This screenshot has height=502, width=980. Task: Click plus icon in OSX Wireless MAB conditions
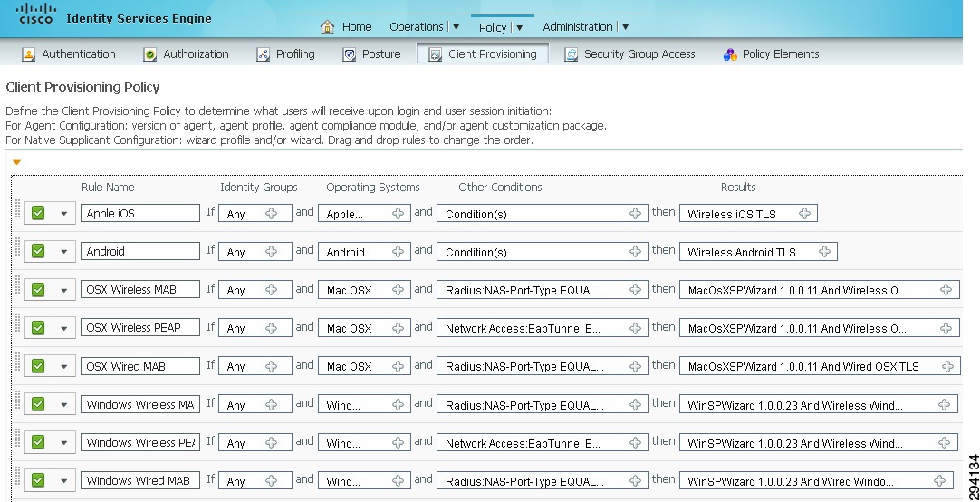coord(635,289)
